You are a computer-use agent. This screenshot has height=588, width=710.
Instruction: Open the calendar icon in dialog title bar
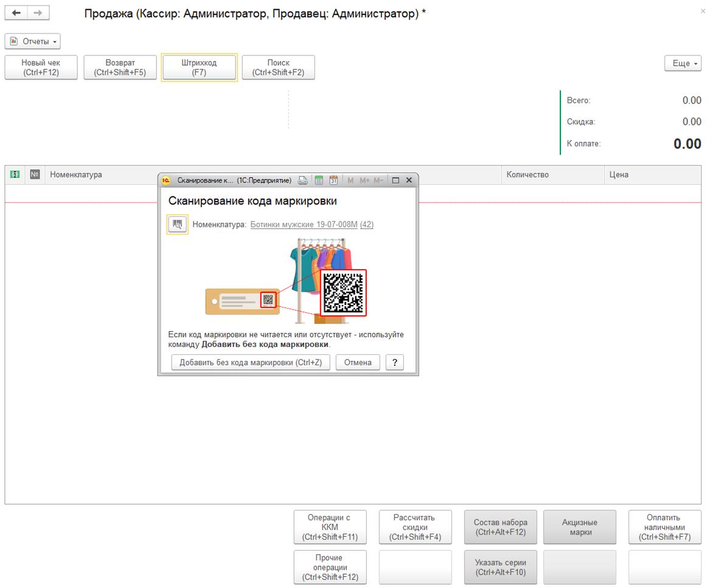(x=333, y=180)
